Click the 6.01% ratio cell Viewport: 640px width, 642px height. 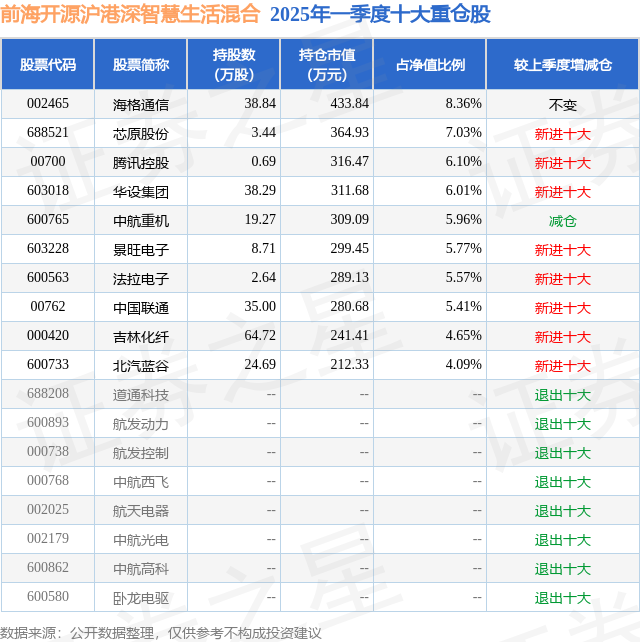pyautogui.click(x=463, y=191)
